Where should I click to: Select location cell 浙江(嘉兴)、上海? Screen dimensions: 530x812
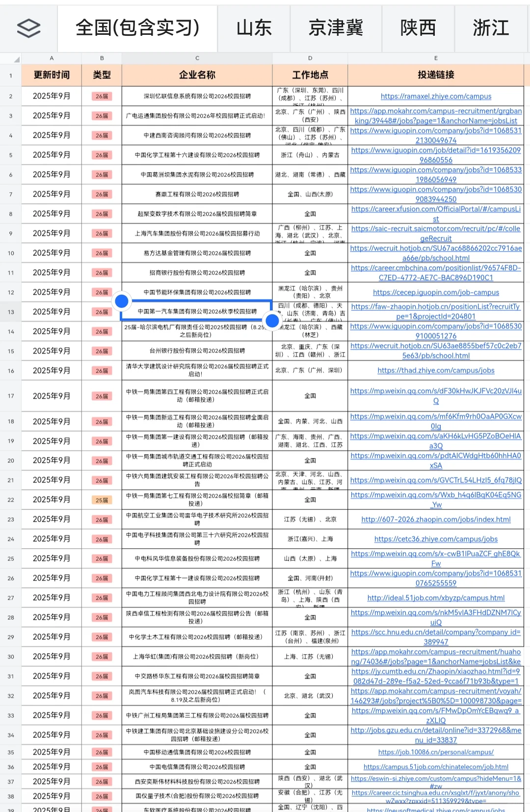coord(310,539)
